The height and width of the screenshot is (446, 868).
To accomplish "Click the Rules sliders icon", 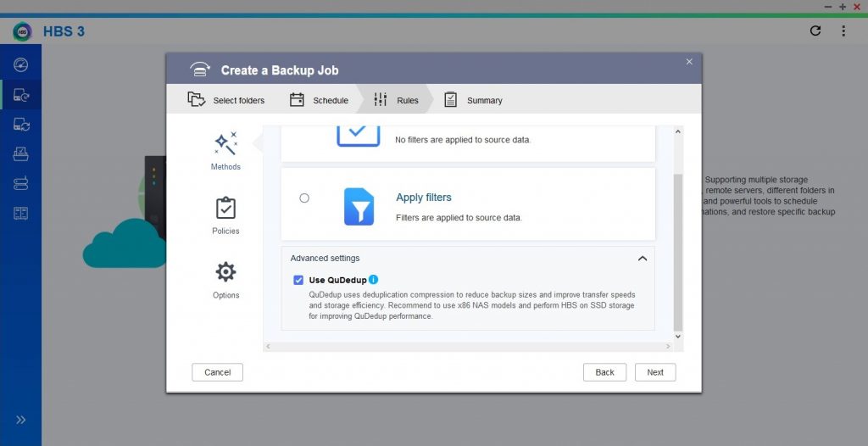I will pos(381,100).
